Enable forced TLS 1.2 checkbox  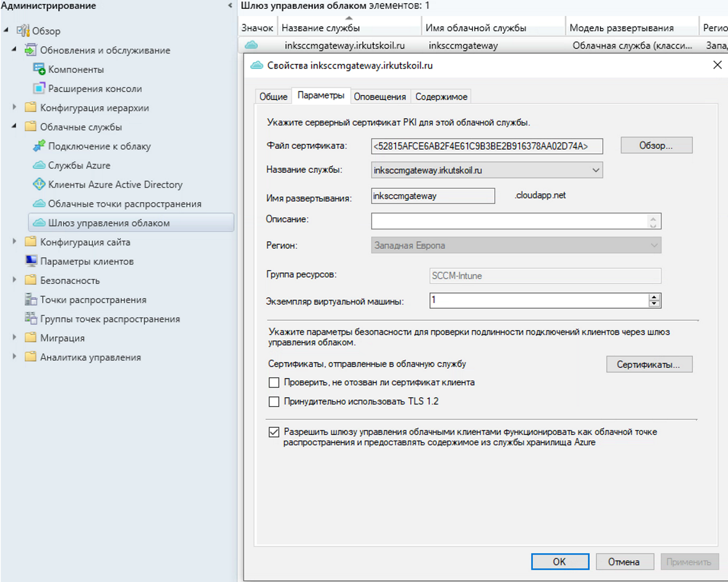tap(274, 402)
